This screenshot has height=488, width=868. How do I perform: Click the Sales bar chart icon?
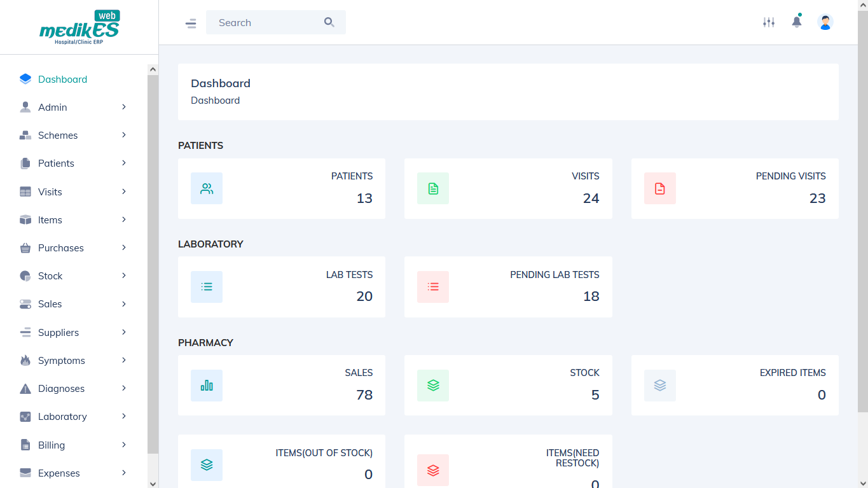click(207, 386)
